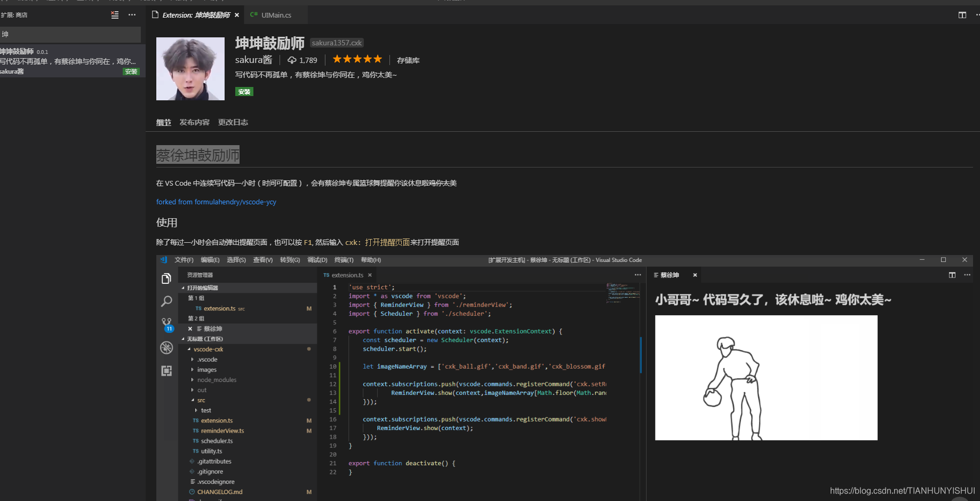Click the five-star rating
The image size is (980, 501).
pyautogui.click(x=357, y=59)
